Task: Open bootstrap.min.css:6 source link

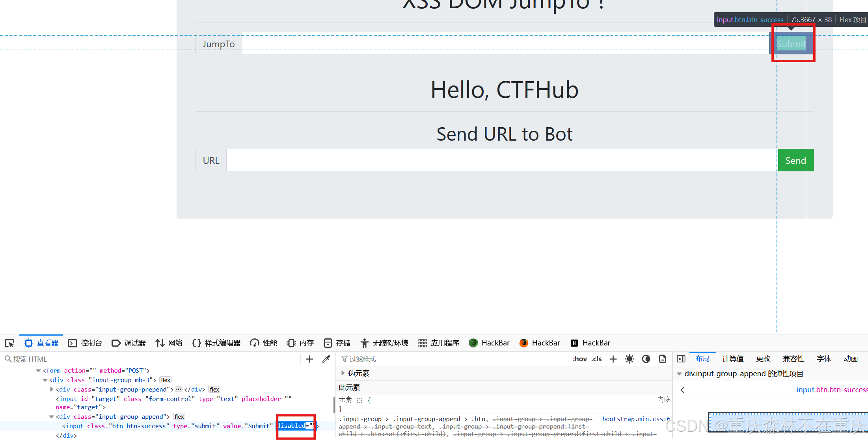Action: (x=636, y=419)
